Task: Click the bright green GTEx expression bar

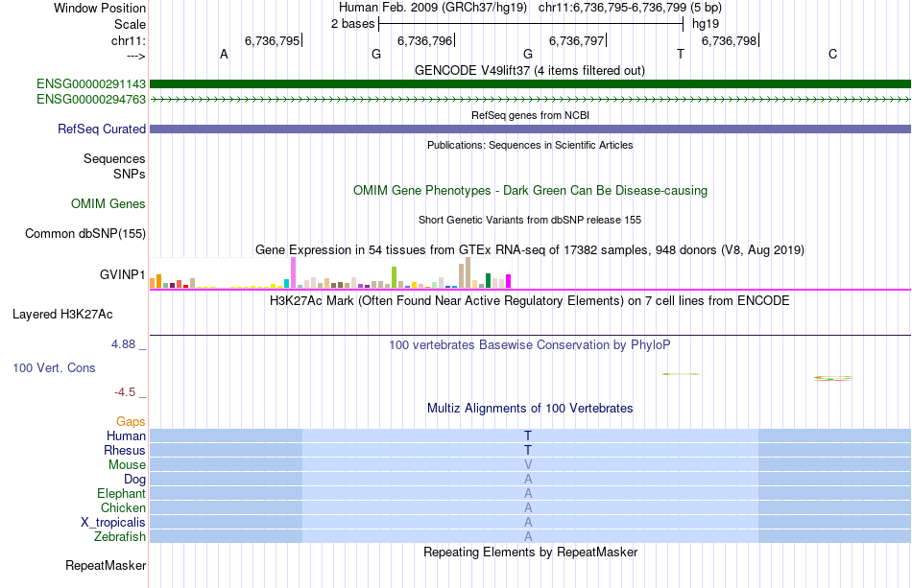Action: 394,277
